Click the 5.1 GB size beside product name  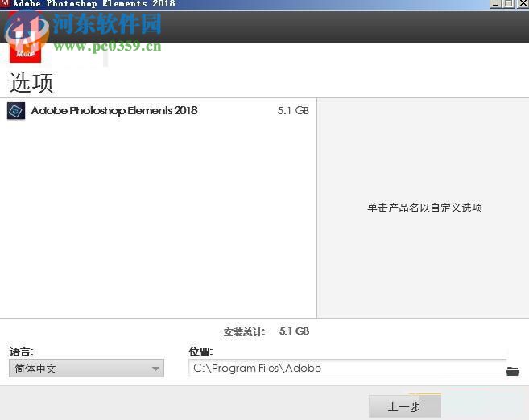[x=293, y=110]
